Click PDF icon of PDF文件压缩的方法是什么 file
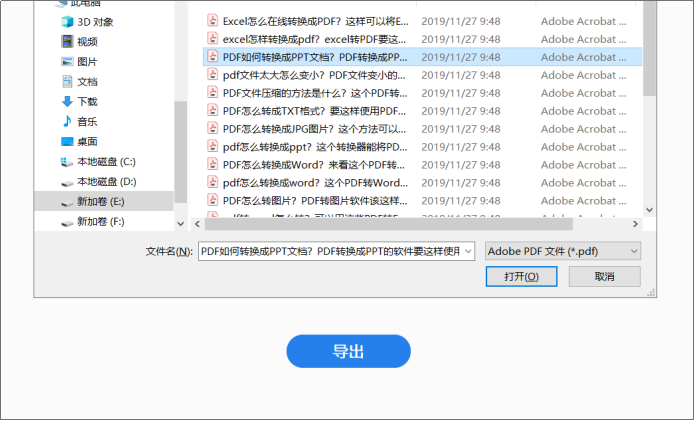The height and width of the screenshot is (421, 695). pyautogui.click(x=213, y=92)
